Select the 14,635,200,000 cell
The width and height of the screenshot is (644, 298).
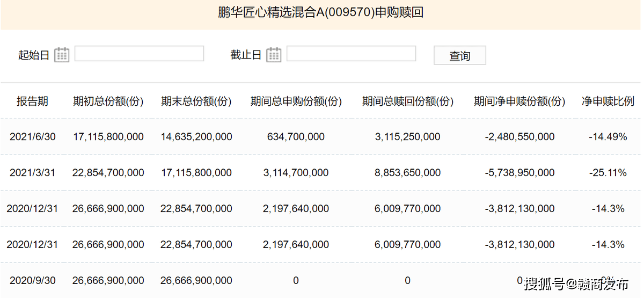[x=196, y=137]
